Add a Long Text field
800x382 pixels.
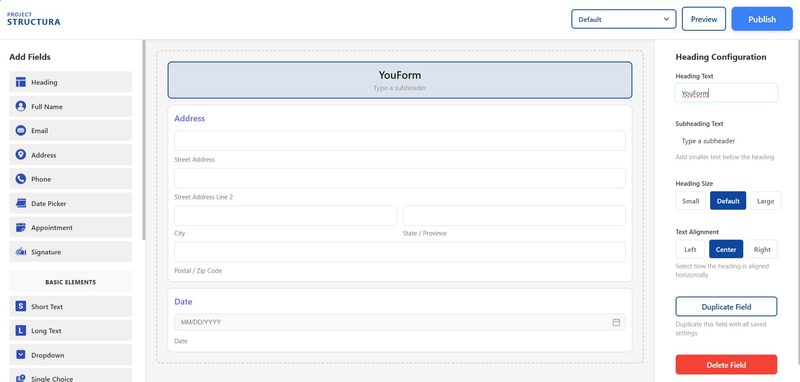pos(70,330)
